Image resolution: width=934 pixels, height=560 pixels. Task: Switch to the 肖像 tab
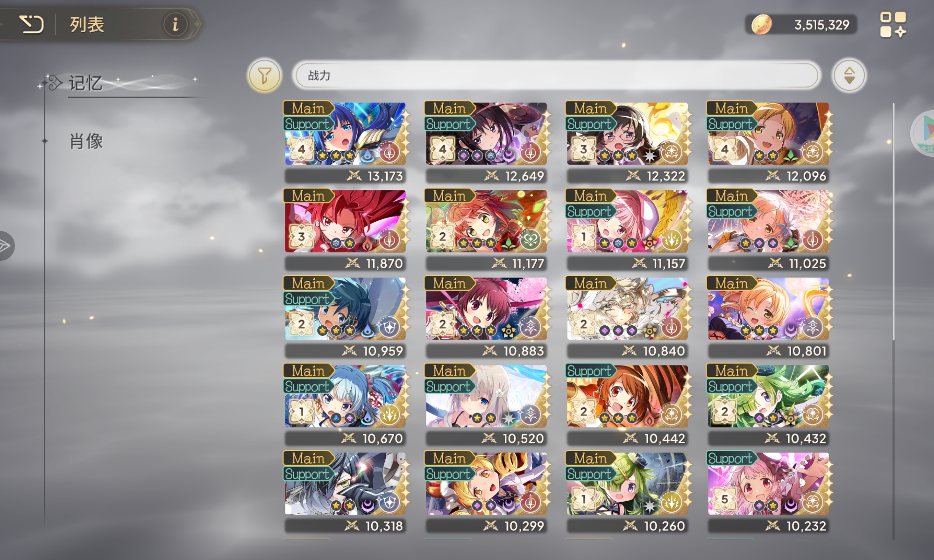(x=86, y=141)
